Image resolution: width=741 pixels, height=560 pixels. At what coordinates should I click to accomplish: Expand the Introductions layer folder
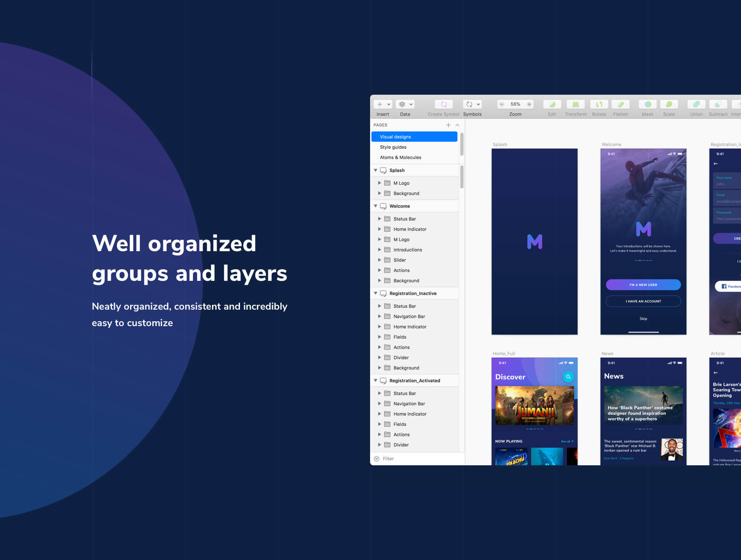coord(380,250)
